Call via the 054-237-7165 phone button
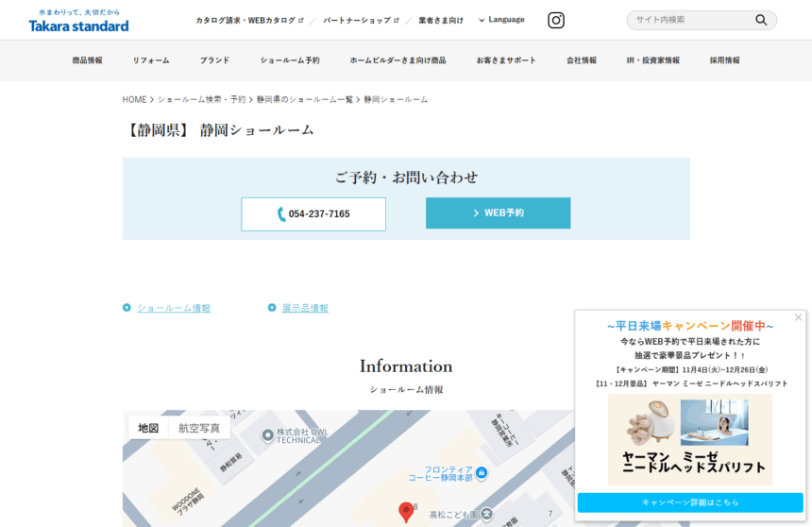The image size is (812, 527). click(313, 213)
